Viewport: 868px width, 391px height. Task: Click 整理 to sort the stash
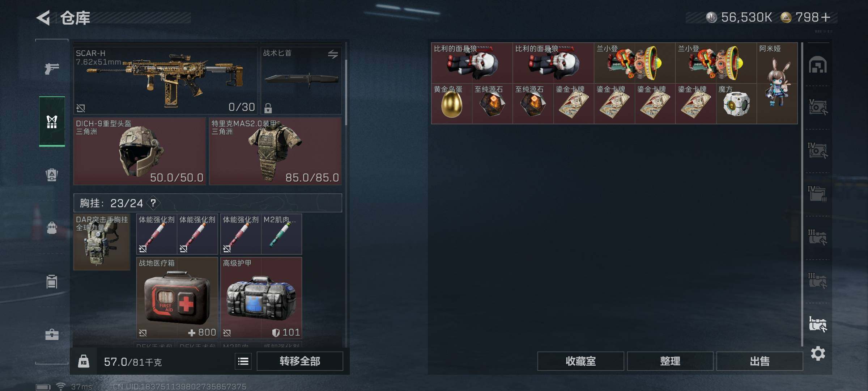(670, 361)
